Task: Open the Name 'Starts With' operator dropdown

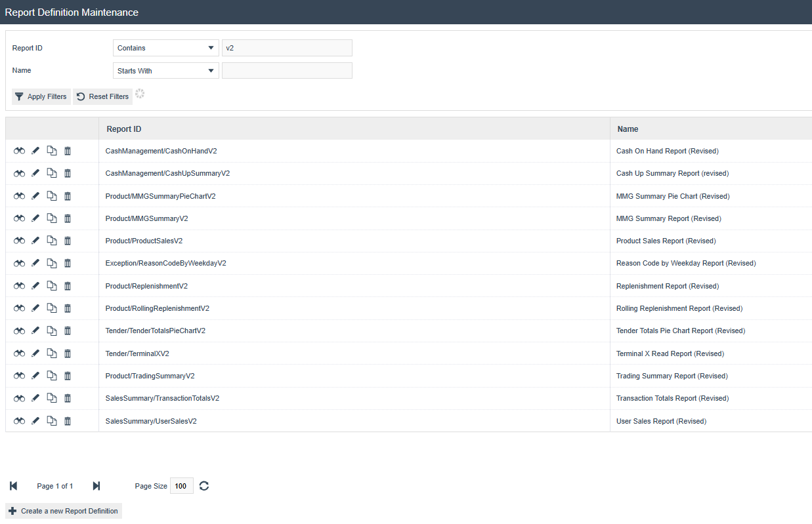Action: [x=166, y=71]
